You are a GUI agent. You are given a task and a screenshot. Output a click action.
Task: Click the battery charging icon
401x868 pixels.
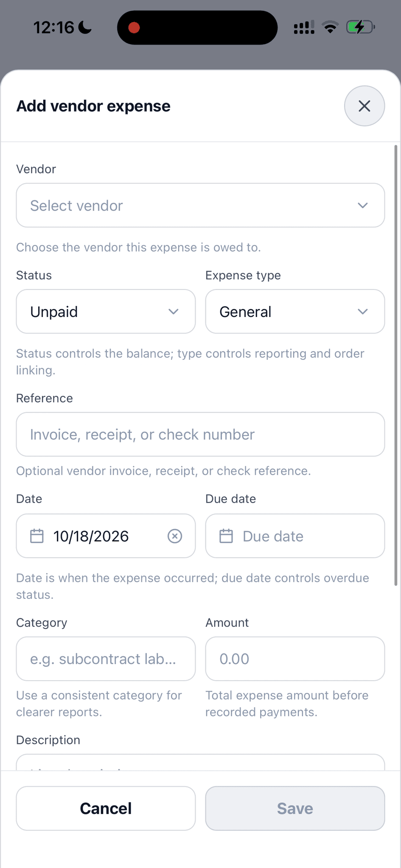pyautogui.click(x=360, y=28)
